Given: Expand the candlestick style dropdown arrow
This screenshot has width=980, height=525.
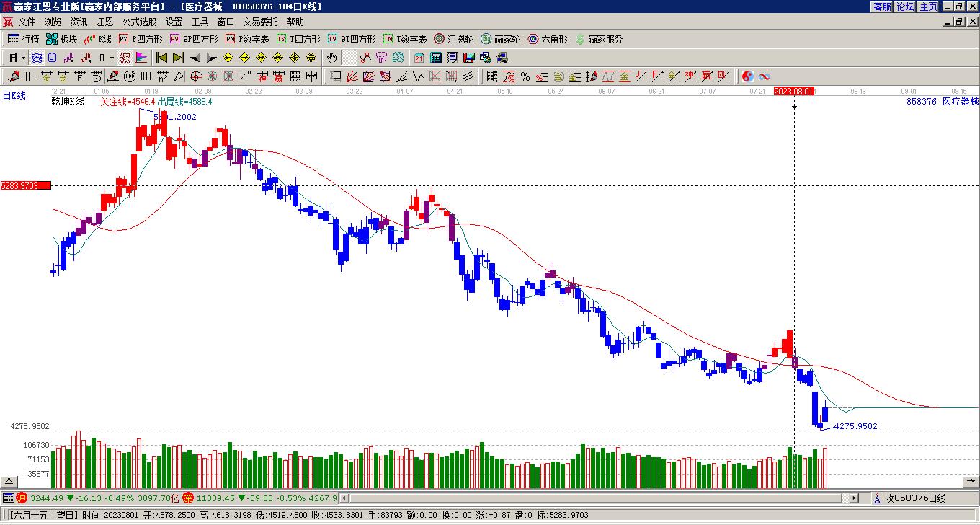Looking at the screenshot, I should point(112,58).
